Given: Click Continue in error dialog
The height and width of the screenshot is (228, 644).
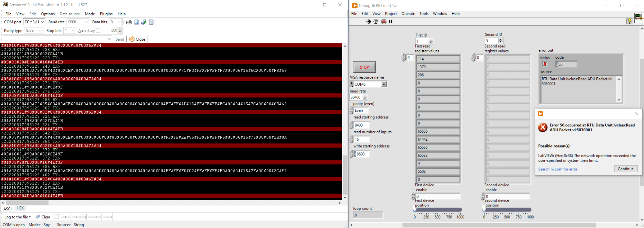Looking at the screenshot, I should point(626,169).
